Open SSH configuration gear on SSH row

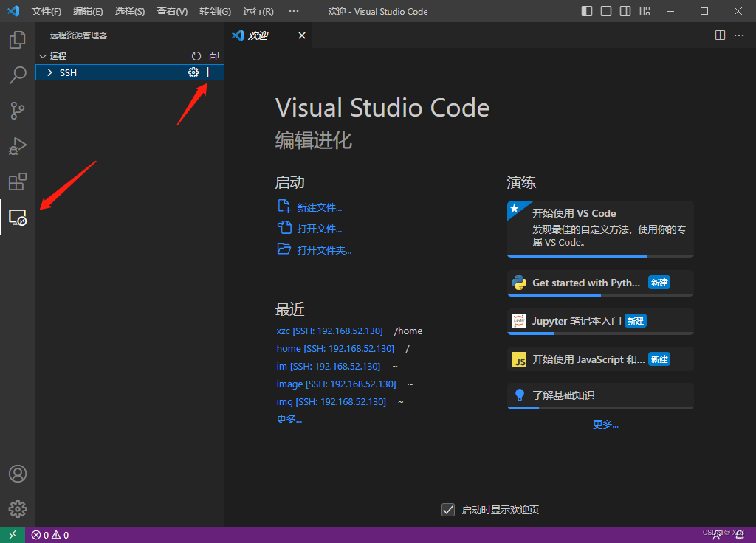[193, 72]
